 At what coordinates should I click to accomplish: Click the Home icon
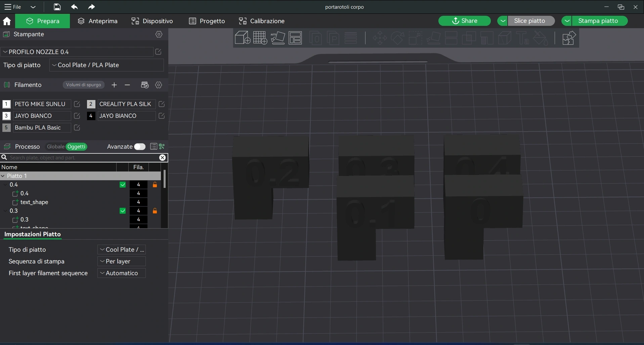click(x=7, y=21)
